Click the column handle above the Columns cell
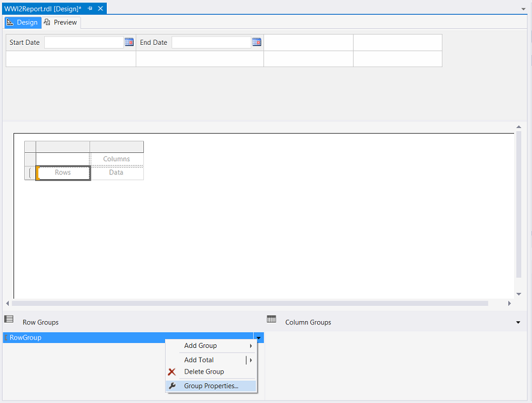 click(x=117, y=146)
